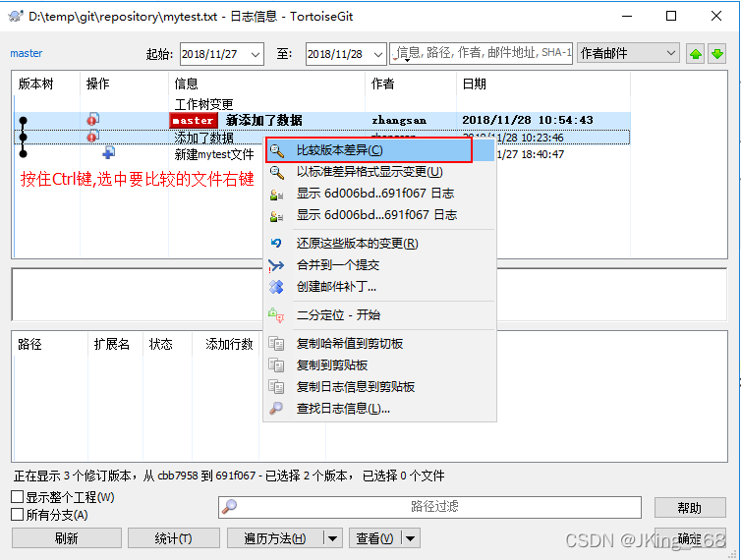Select the 新添加了数据 commit message
741x560 pixels.
(263, 120)
